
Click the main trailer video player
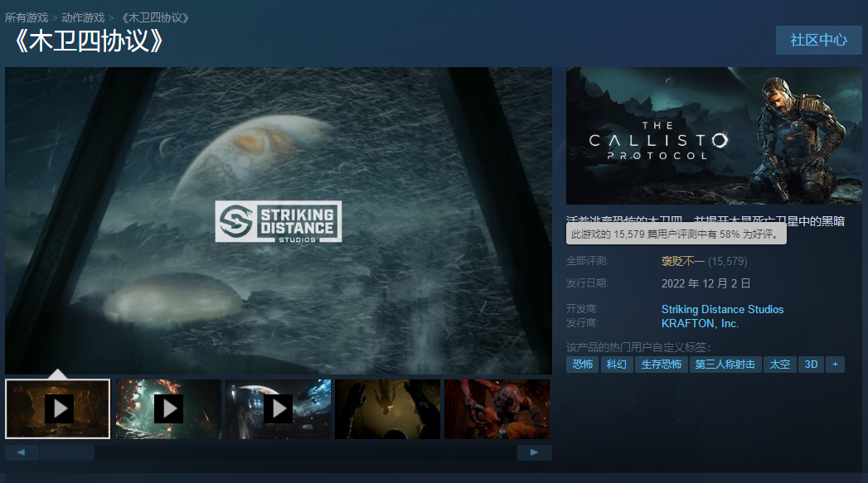coord(279,220)
